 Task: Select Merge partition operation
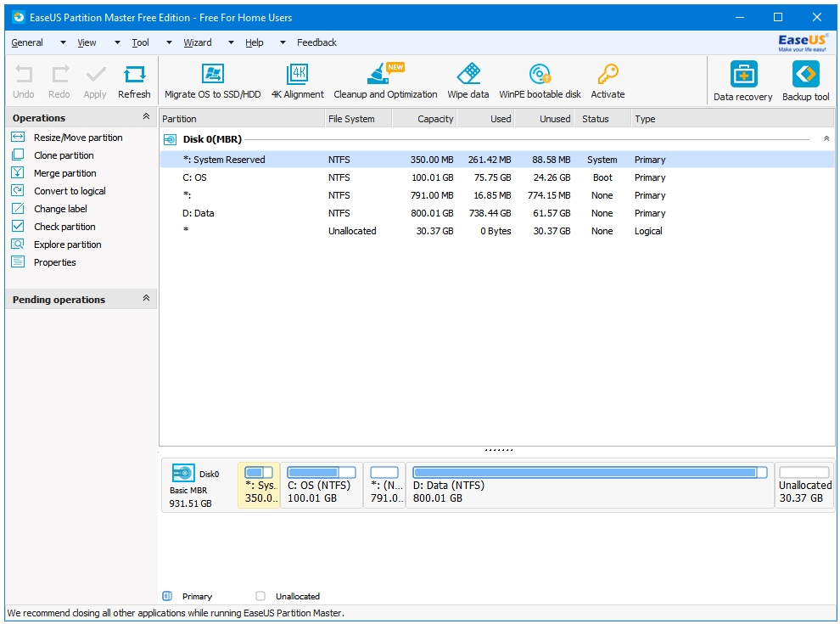tap(64, 172)
